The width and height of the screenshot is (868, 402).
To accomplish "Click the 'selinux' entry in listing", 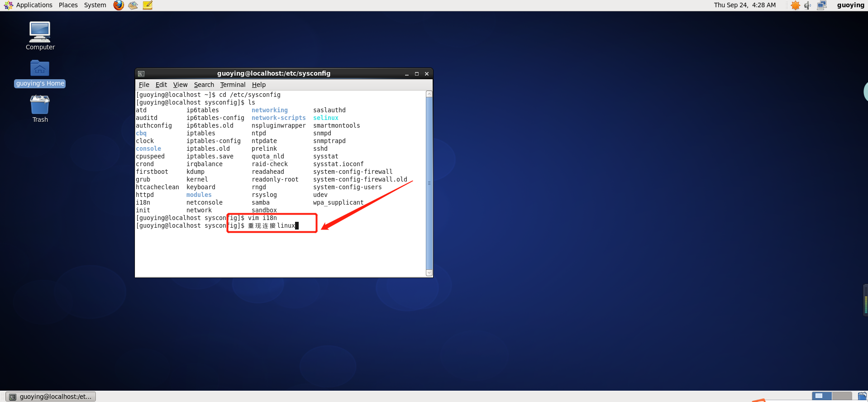I will click(325, 118).
